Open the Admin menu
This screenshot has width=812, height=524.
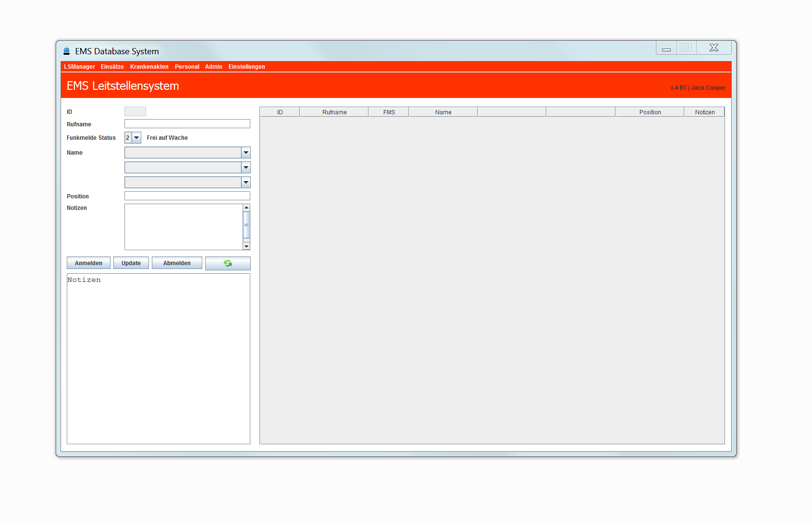tap(213, 67)
